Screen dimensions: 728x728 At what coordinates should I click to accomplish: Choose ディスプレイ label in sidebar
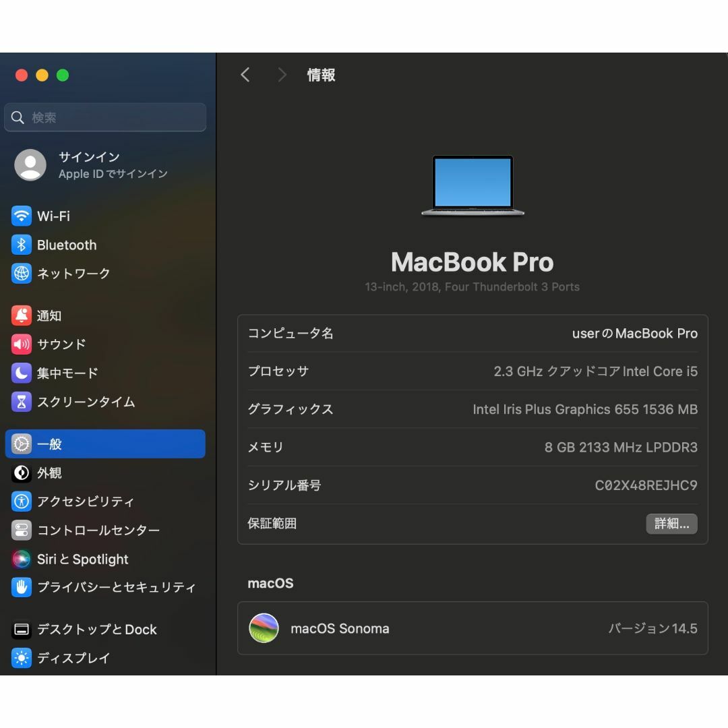click(74, 658)
